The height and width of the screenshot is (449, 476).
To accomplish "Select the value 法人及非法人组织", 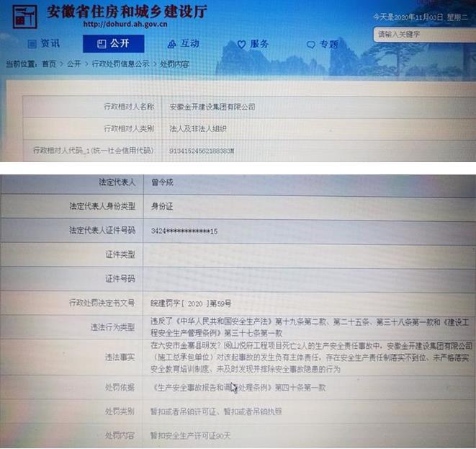I will click(x=198, y=128).
